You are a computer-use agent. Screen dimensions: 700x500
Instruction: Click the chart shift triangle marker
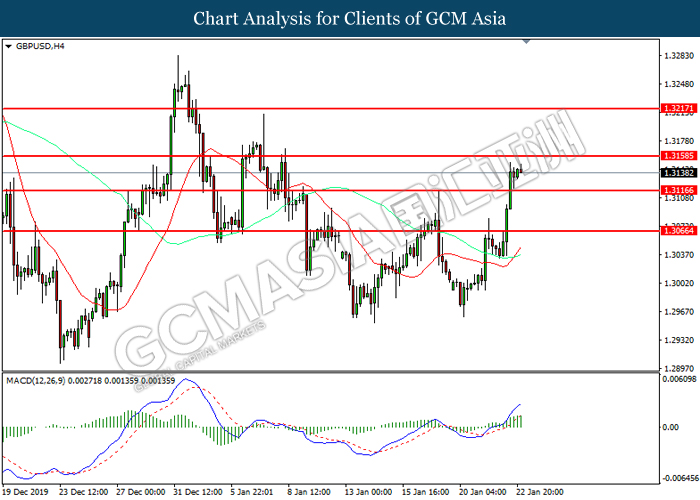pos(526,42)
